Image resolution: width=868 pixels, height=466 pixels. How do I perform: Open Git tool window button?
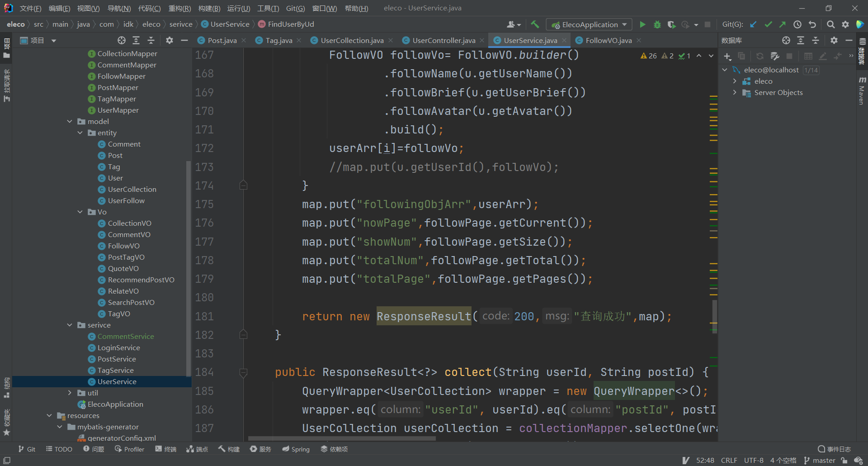pos(27,449)
